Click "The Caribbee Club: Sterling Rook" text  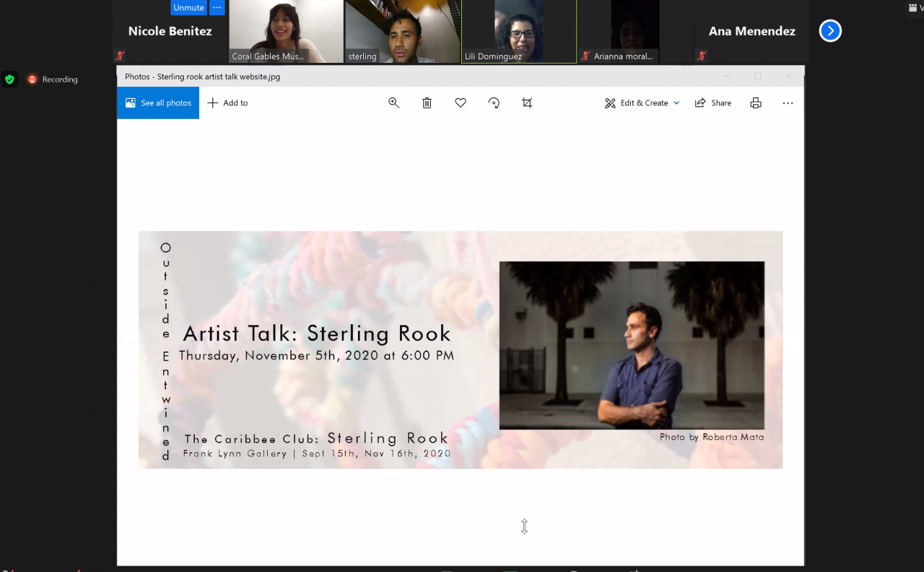coord(316,438)
